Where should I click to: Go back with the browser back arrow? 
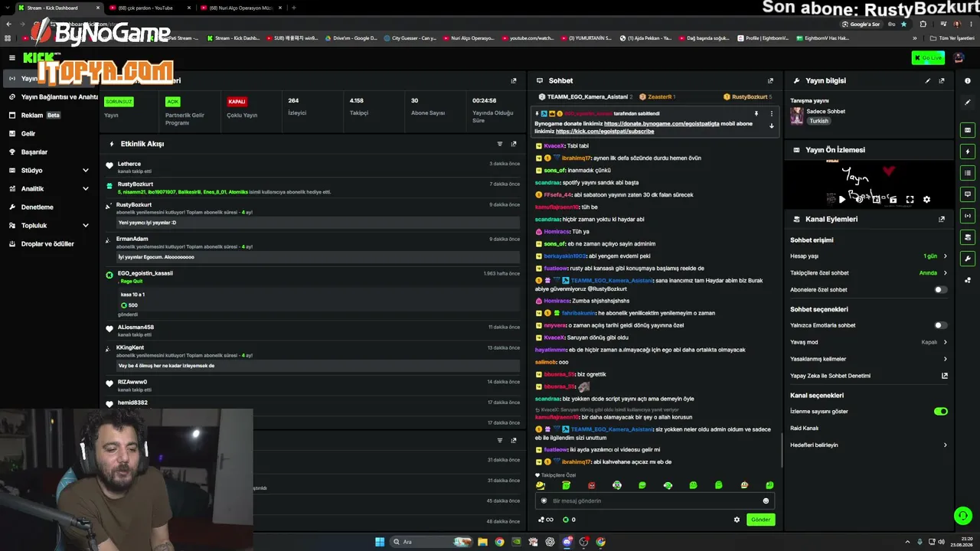pyautogui.click(x=9, y=24)
